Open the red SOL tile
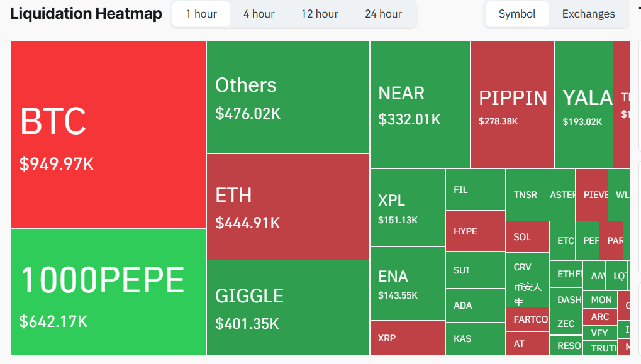 (527, 237)
